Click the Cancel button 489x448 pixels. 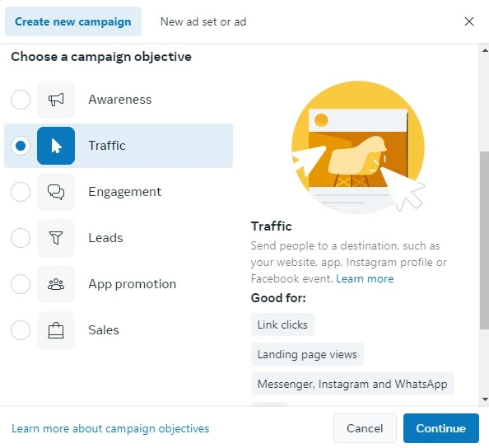(365, 428)
